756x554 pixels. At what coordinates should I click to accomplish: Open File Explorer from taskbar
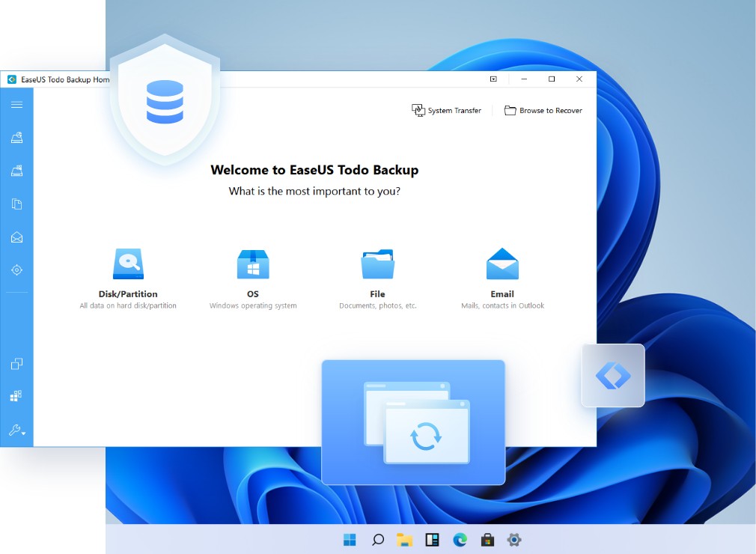point(404,540)
